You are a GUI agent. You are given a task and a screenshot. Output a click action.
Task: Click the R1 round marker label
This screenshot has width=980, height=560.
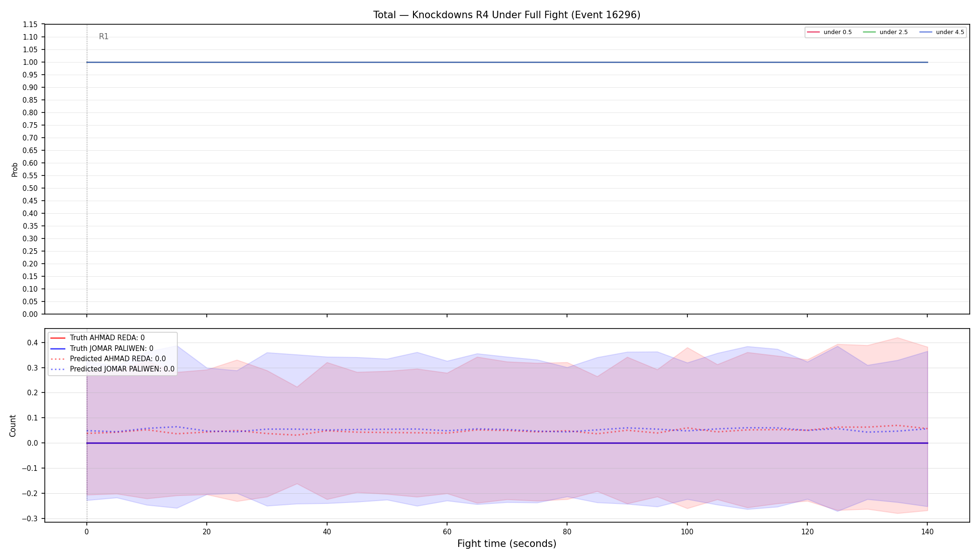[104, 36]
